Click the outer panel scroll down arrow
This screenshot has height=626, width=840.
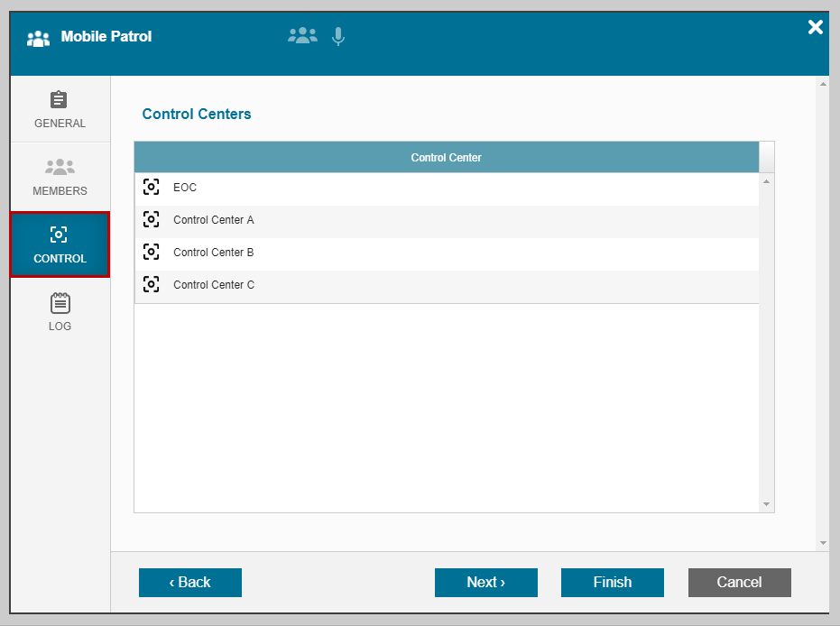[824, 543]
